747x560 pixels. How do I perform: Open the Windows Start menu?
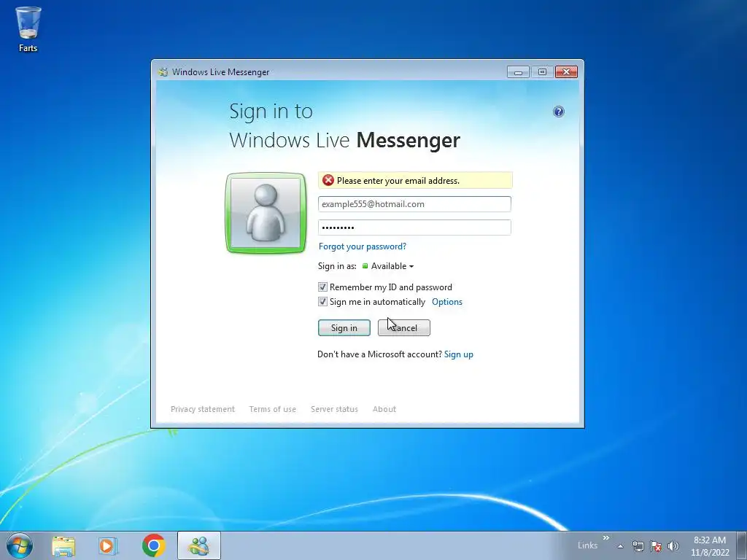pos(20,545)
